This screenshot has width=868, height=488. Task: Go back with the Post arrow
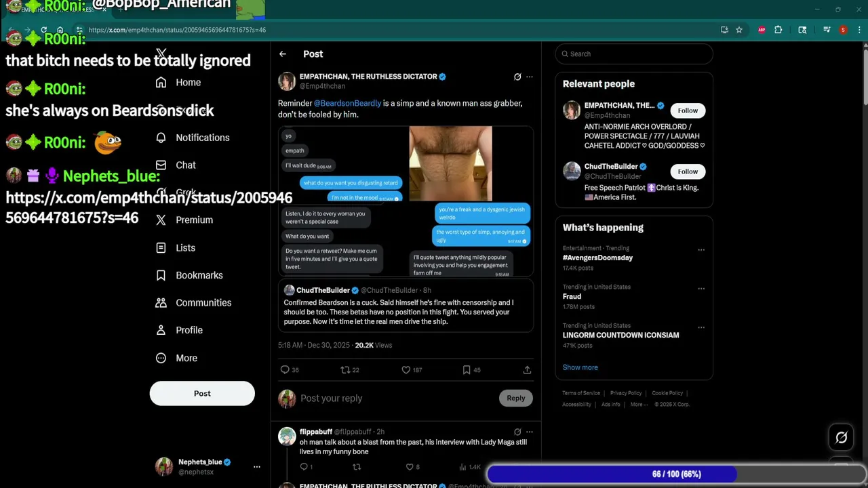(x=283, y=54)
